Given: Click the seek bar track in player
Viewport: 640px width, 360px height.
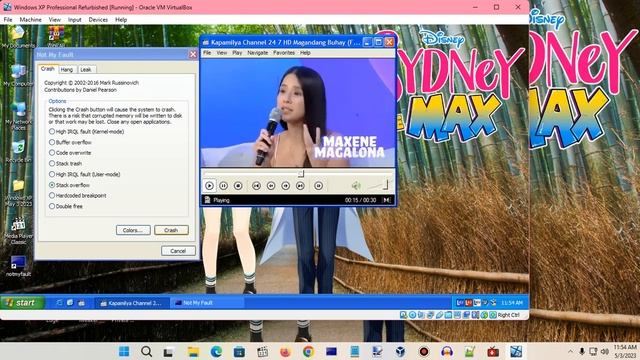Looking at the screenshot, I should pyautogui.click(x=298, y=173).
